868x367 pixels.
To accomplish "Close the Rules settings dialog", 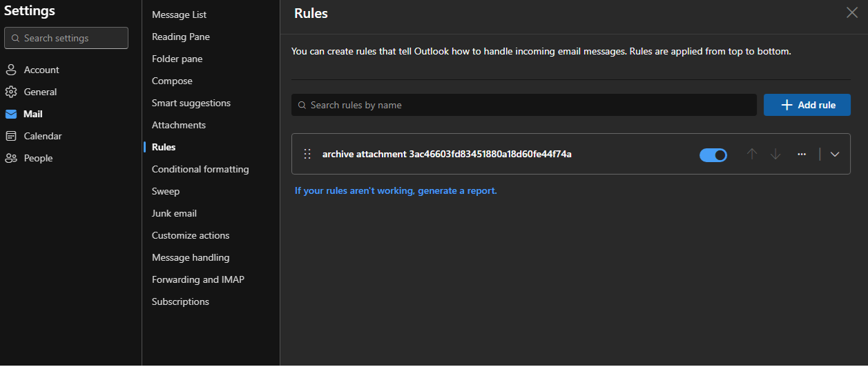I will tap(852, 12).
